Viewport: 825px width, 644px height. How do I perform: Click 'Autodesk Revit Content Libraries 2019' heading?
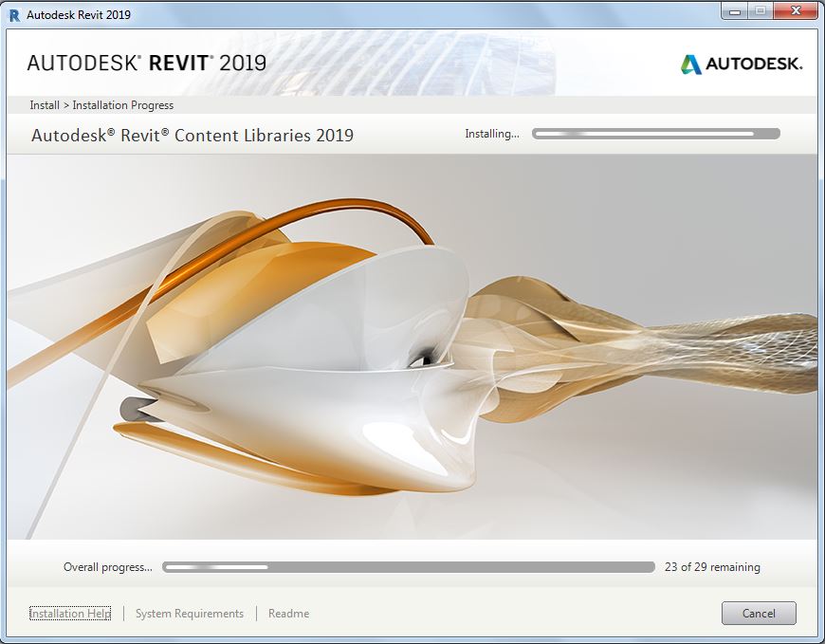pyautogui.click(x=192, y=136)
